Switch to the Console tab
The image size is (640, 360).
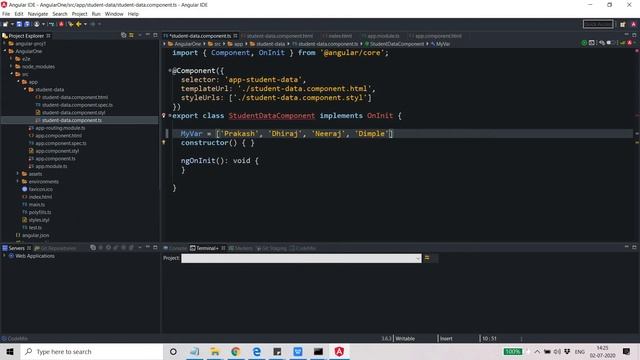(x=175, y=248)
